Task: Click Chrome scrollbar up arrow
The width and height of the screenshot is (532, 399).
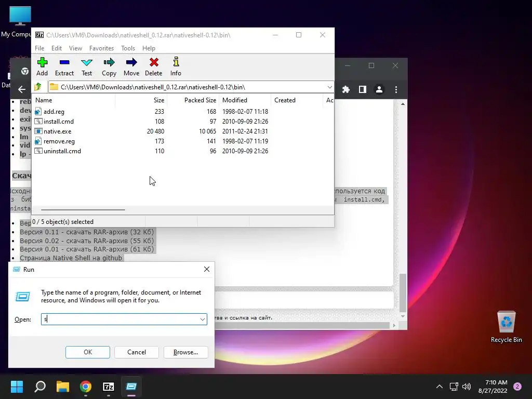Action: coord(403,104)
